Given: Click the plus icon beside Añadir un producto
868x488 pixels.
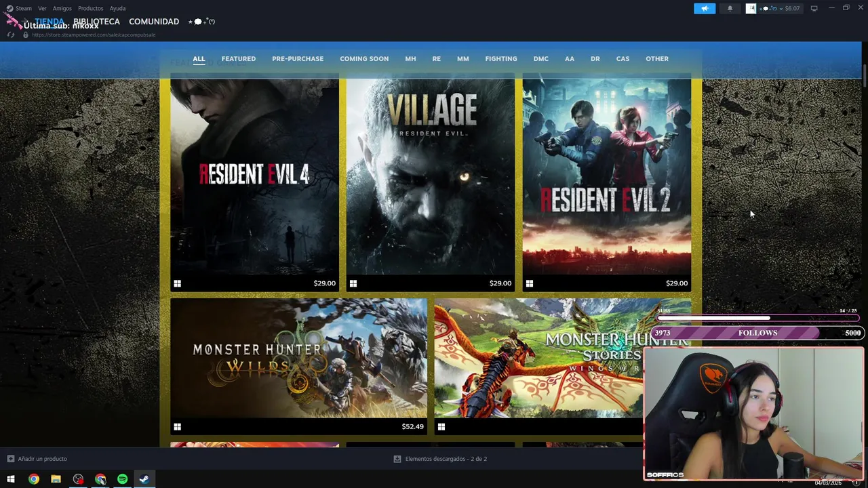Looking at the screenshot, I should click(x=10, y=459).
